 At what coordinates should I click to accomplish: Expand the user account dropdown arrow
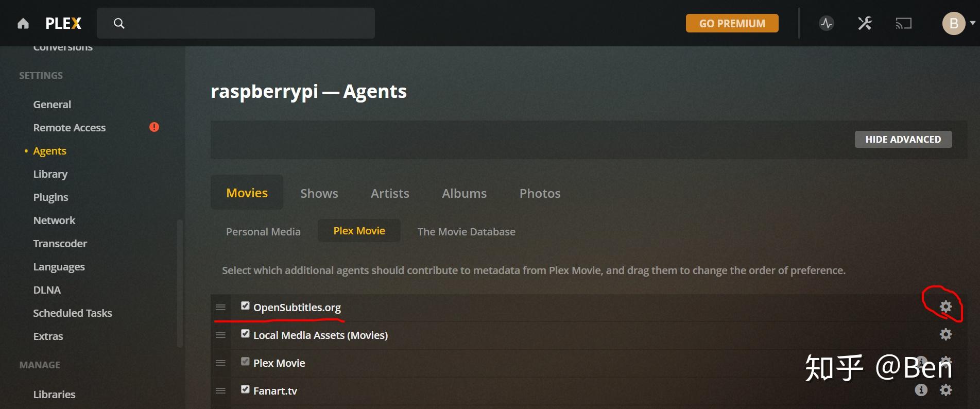pyautogui.click(x=972, y=23)
